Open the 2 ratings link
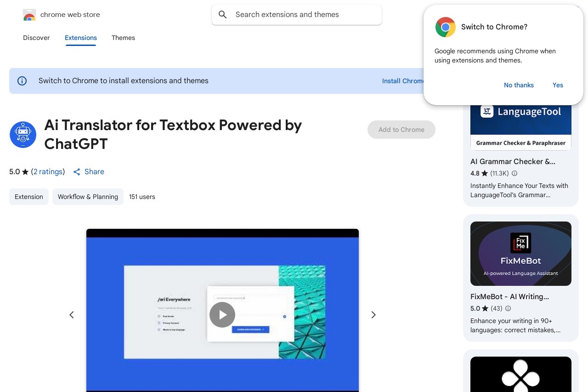 click(48, 172)
